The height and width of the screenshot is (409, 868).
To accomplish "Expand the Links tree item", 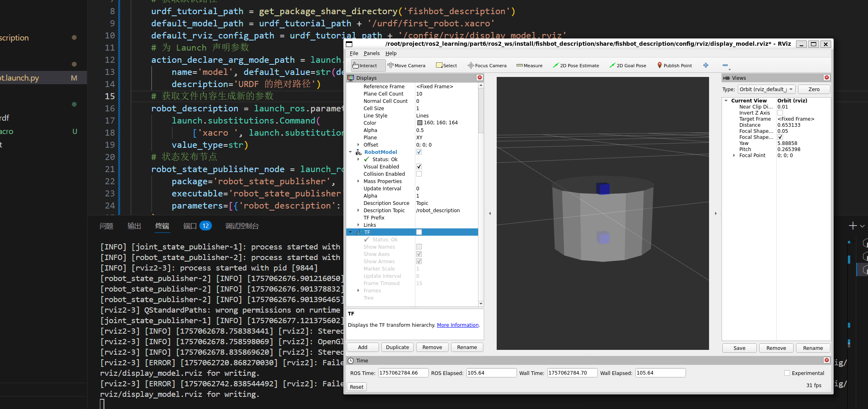I will click(x=358, y=225).
